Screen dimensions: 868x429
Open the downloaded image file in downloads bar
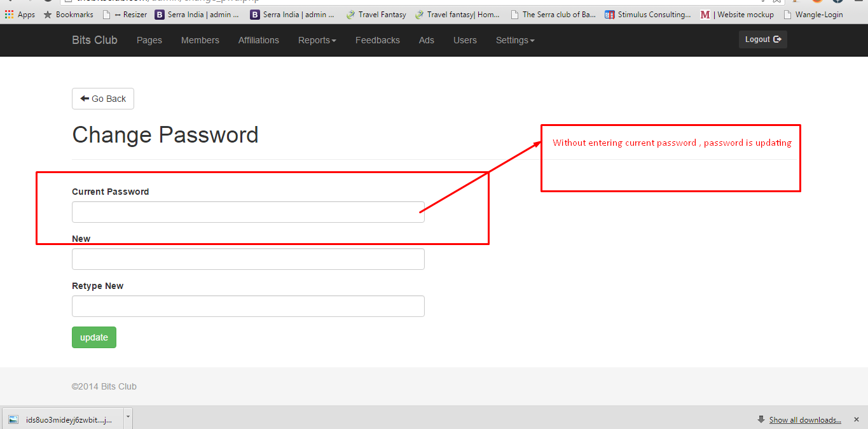pyautogui.click(x=62, y=419)
